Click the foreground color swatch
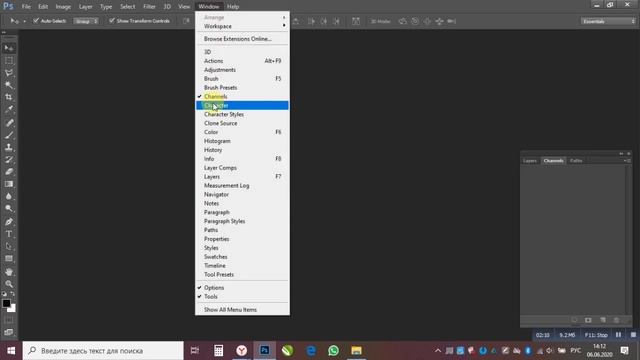This screenshot has width=640, height=360. click(6, 303)
